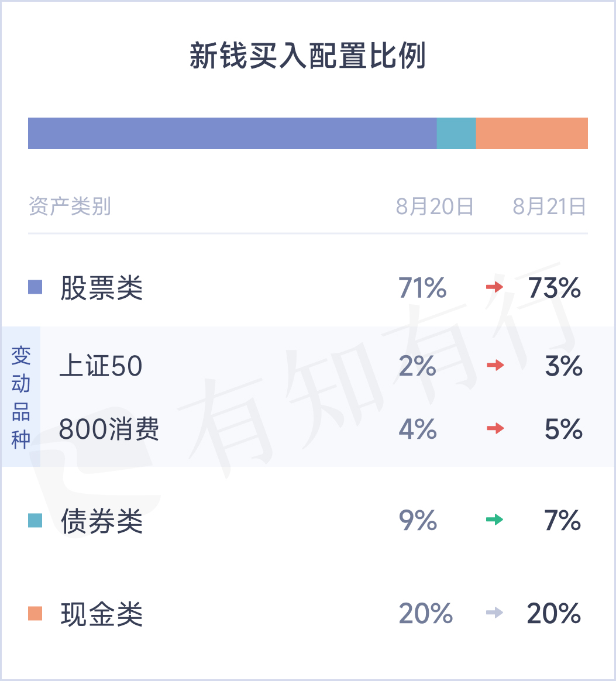Click the 7% value for 债券类
This screenshot has height=681, width=616.
click(563, 520)
